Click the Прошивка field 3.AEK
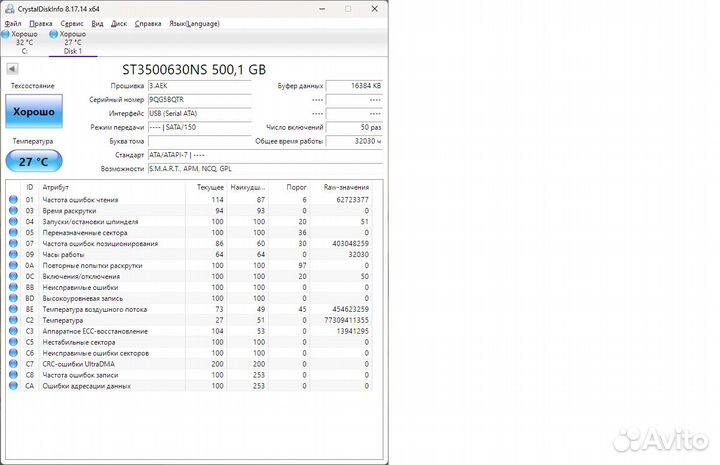The width and height of the screenshot is (720, 465). (x=200, y=86)
